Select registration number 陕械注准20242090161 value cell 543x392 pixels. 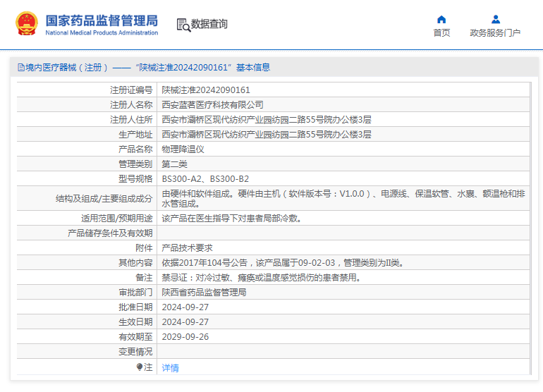point(206,90)
